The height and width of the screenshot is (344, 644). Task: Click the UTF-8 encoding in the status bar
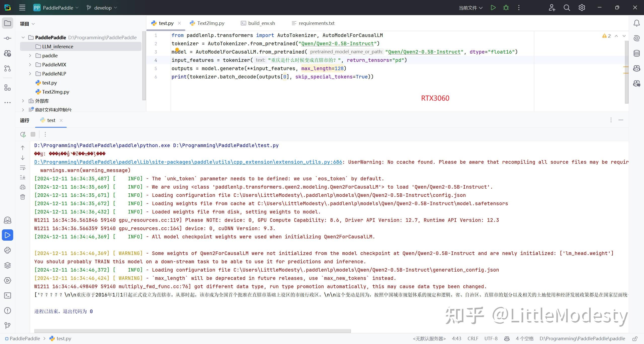coord(491,338)
